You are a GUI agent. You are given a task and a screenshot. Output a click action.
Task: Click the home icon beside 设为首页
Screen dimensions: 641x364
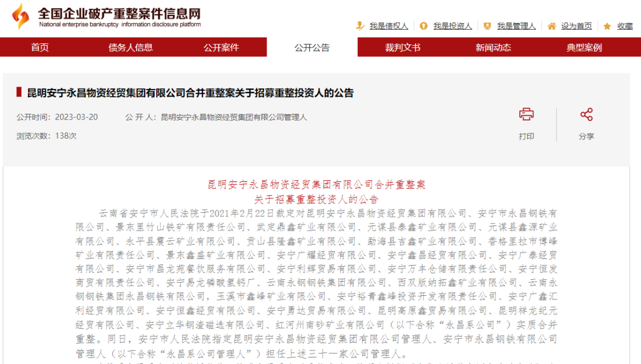click(x=551, y=26)
